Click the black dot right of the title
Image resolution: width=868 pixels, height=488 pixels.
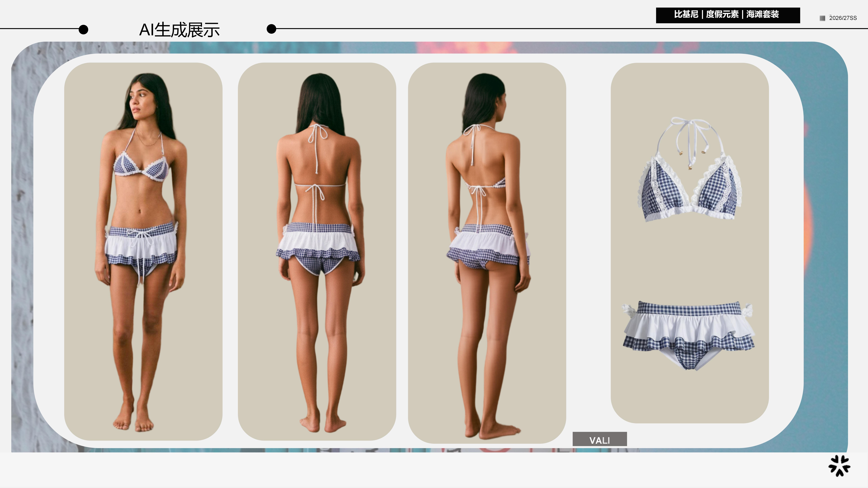pyautogui.click(x=271, y=29)
